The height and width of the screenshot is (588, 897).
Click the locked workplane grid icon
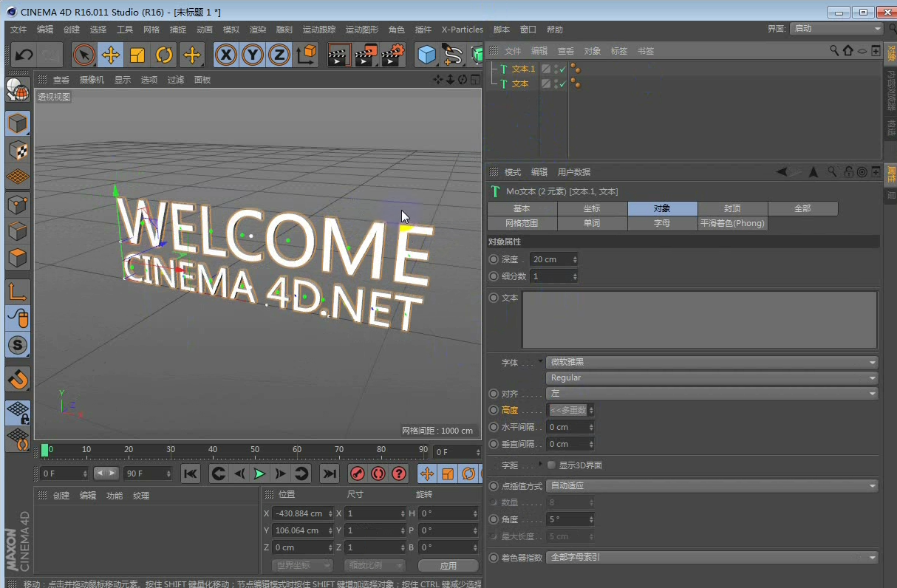coord(18,413)
